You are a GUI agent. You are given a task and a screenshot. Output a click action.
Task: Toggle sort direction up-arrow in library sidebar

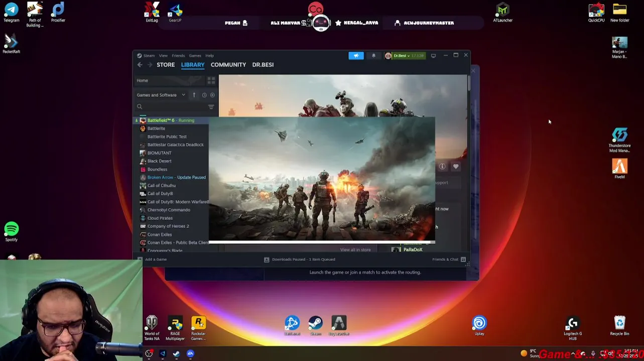click(x=194, y=95)
